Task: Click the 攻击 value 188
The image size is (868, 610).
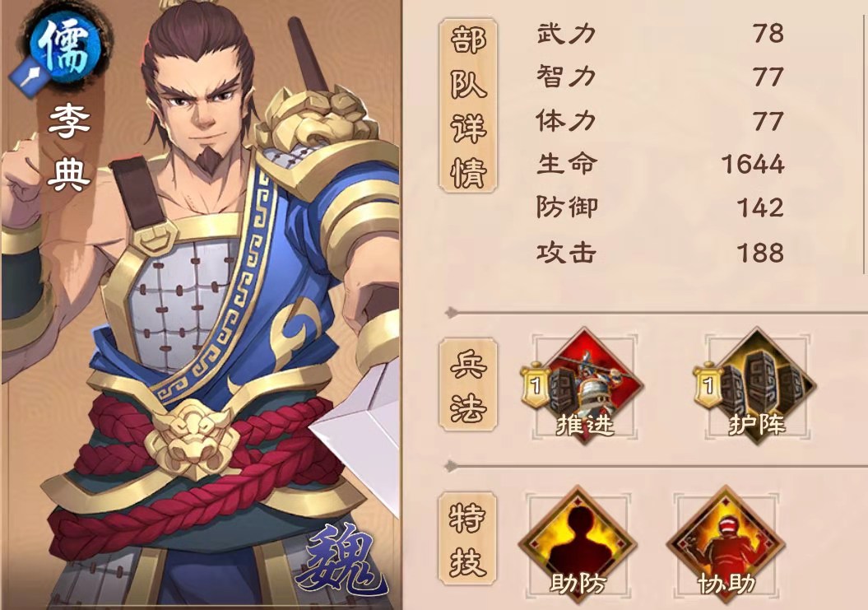Action: (x=760, y=253)
